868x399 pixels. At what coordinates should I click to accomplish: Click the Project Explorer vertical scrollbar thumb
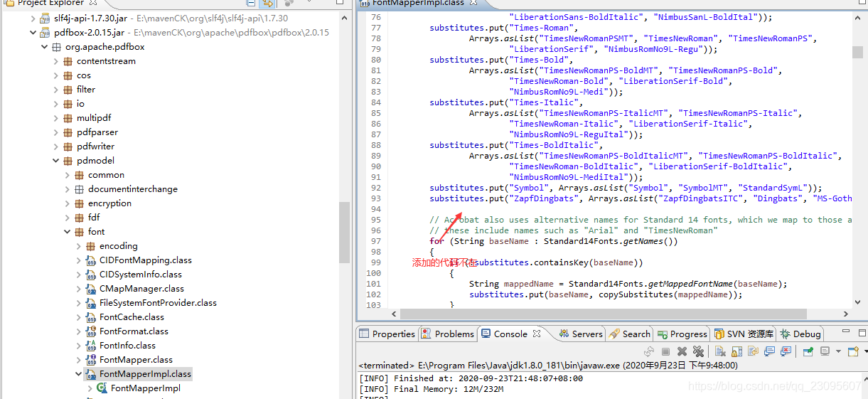coord(345,232)
